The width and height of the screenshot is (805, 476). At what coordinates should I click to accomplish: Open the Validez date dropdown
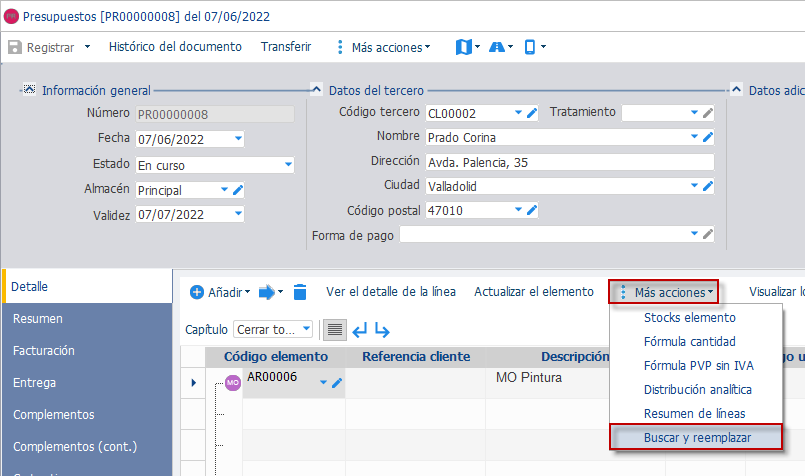tap(238, 214)
